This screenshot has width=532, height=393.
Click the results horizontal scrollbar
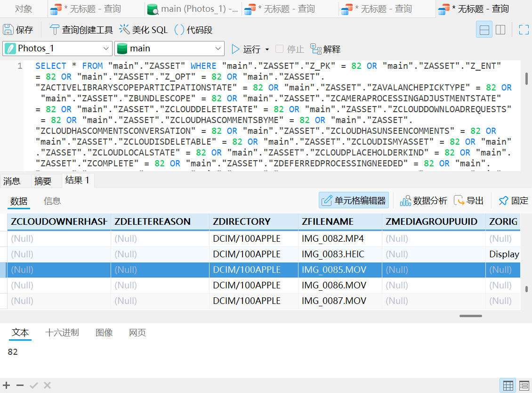[x=471, y=316]
